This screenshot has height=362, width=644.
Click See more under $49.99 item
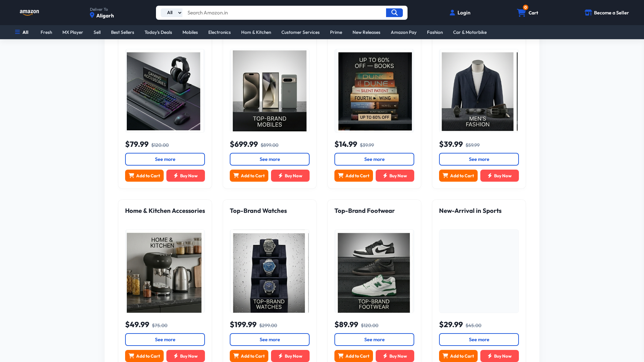point(165,340)
